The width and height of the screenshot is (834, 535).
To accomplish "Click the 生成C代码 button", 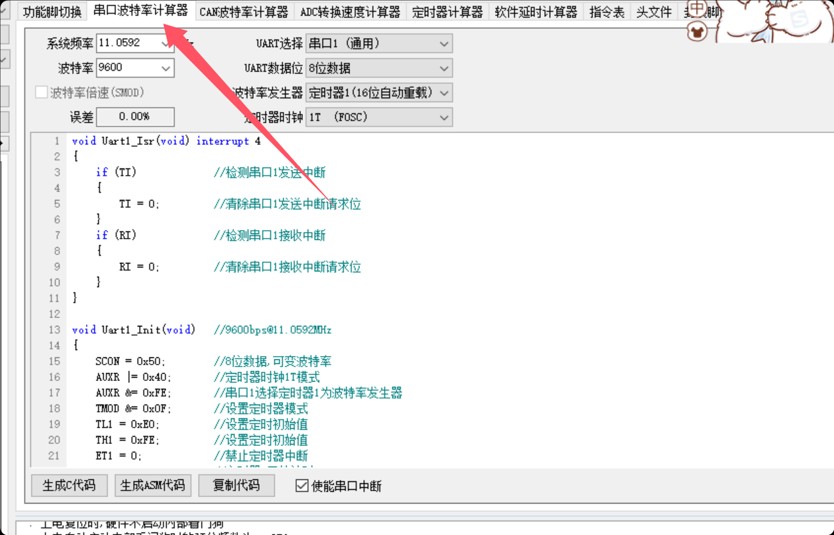I will 69,485.
